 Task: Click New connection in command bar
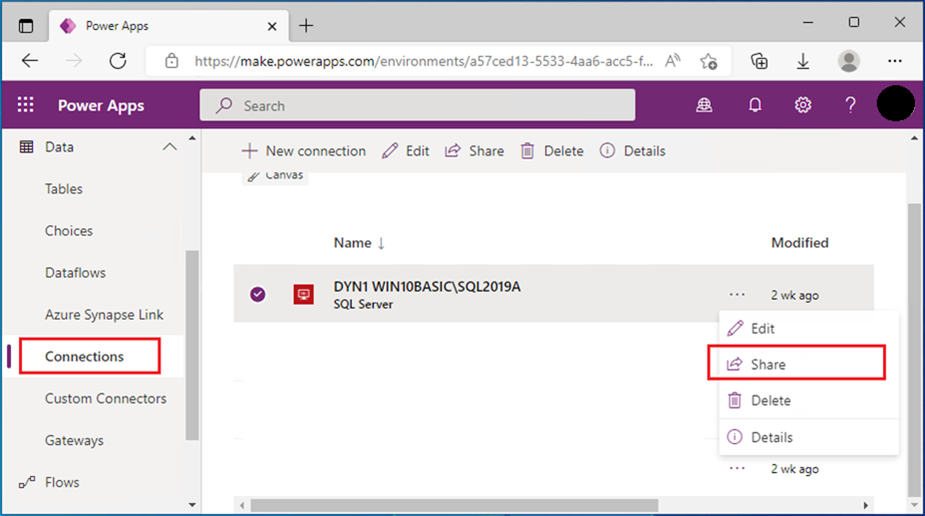point(303,151)
